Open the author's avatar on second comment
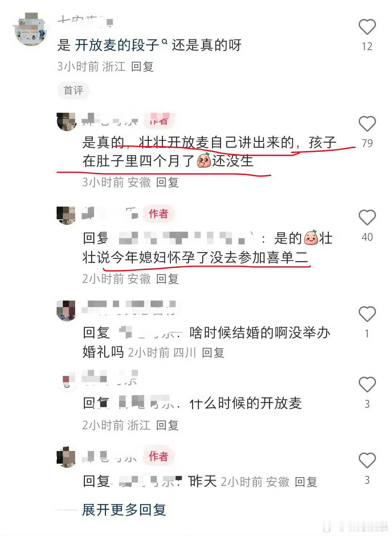Image resolution: width=392 pixels, height=536 pixels. 66,122
